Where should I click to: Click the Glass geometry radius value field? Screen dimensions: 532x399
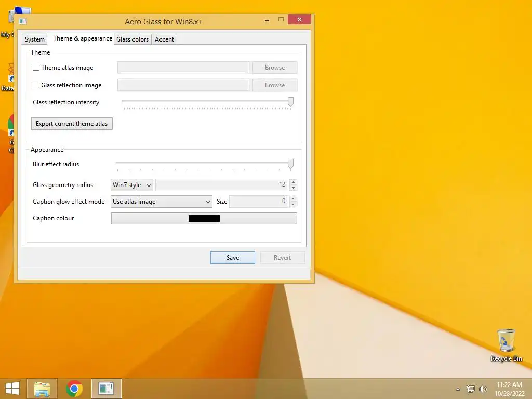222,184
